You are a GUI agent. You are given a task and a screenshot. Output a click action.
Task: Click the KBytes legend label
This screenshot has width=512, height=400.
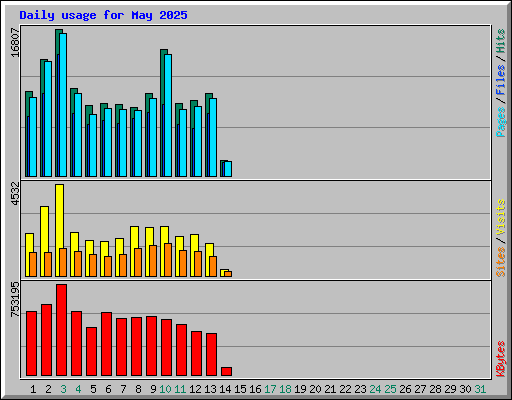tap(501, 359)
